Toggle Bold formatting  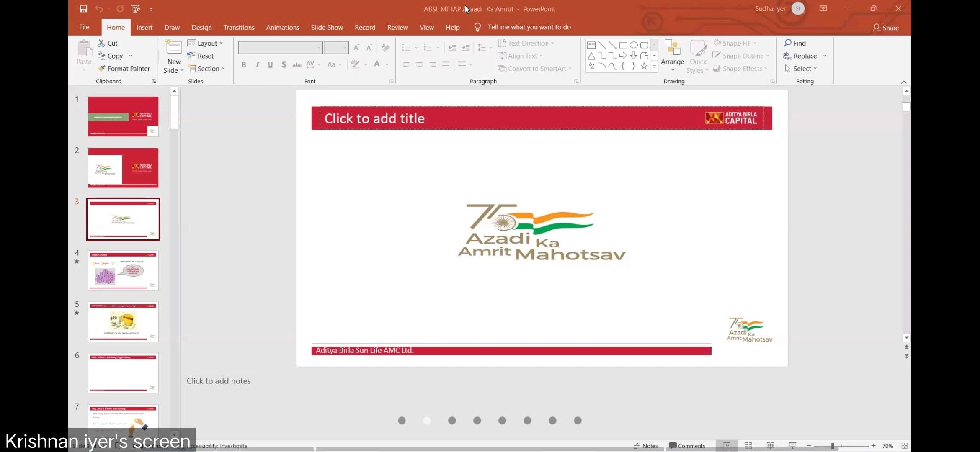[244, 64]
